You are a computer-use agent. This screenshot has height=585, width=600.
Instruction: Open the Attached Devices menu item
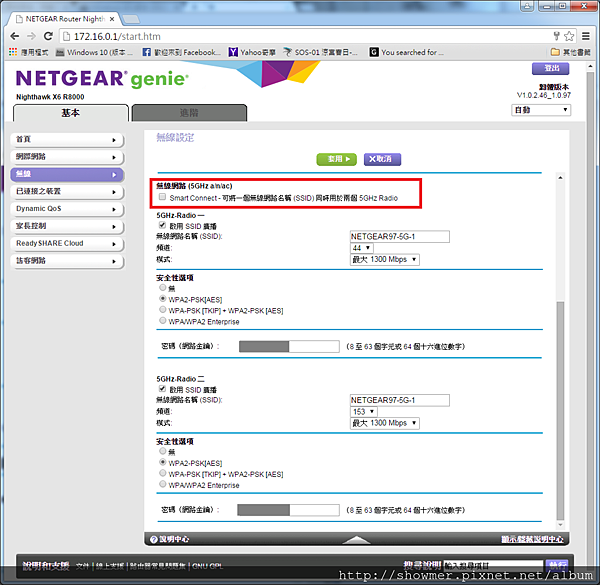[67, 192]
